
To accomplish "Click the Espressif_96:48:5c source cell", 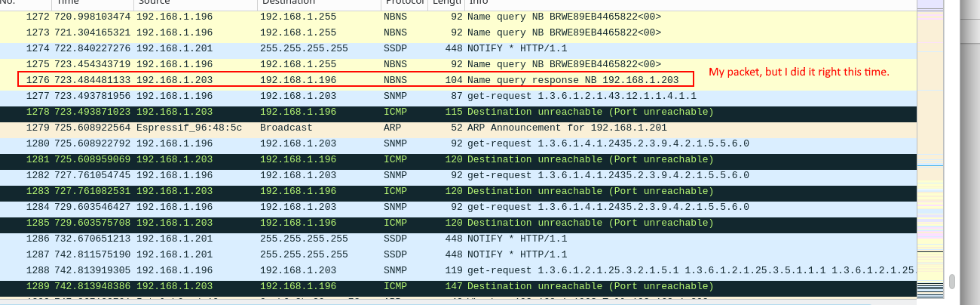I will click(x=189, y=128).
